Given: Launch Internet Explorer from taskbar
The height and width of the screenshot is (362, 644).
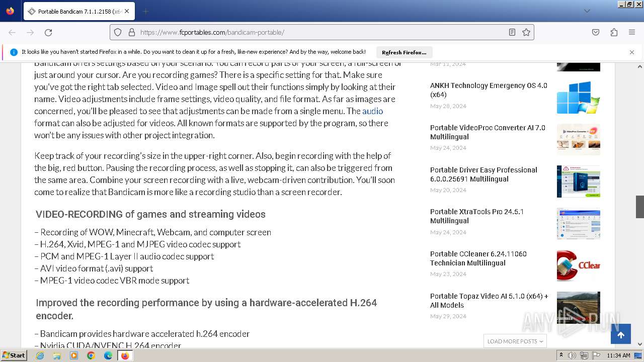Looking at the screenshot, I should tap(40, 355).
